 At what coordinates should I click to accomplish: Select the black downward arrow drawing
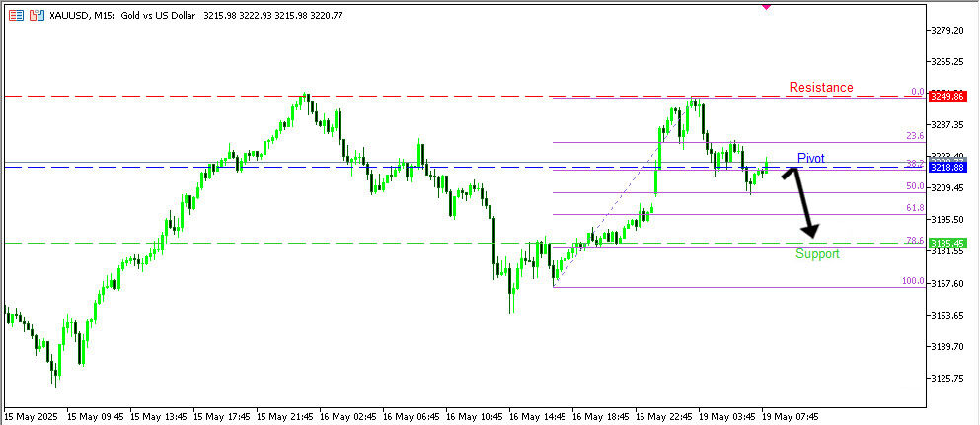click(x=802, y=203)
